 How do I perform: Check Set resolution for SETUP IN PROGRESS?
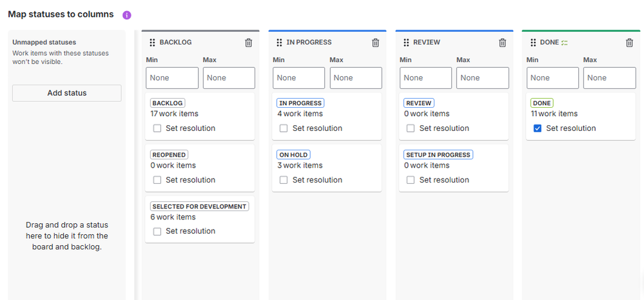coord(411,180)
